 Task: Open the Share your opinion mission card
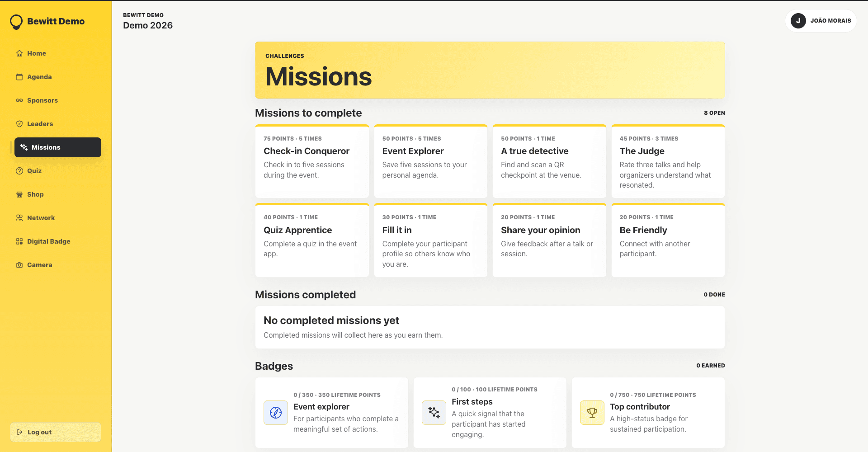click(549, 240)
